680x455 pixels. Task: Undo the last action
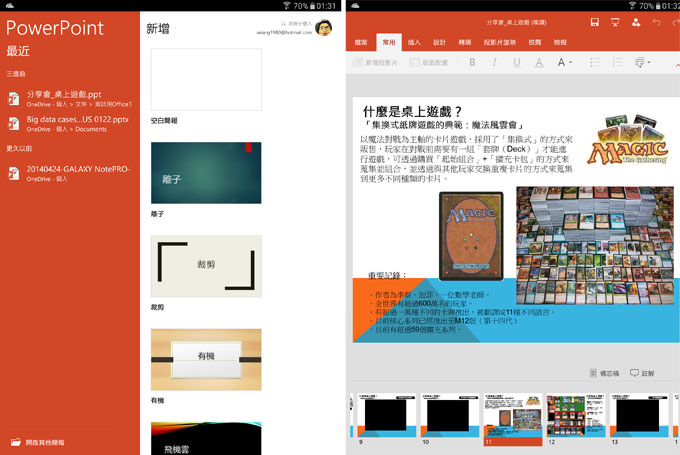click(x=657, y=22)
